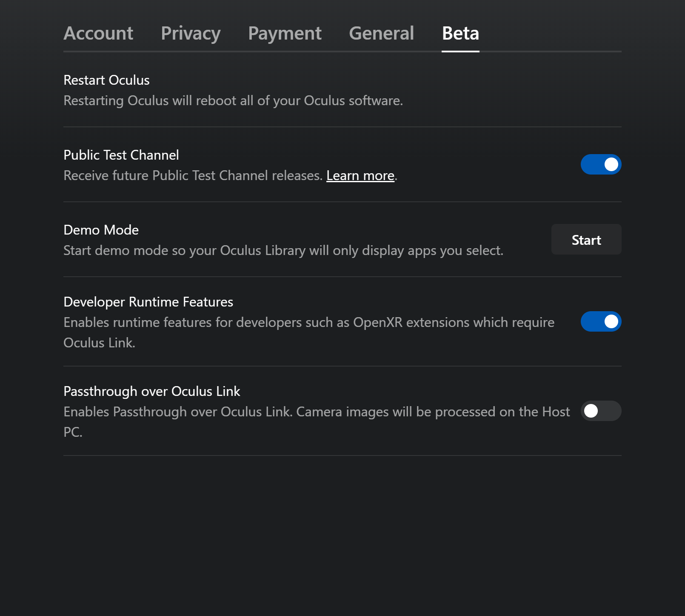Switch to the General tab
Screen dimensions: 685x616
[381, 33]
